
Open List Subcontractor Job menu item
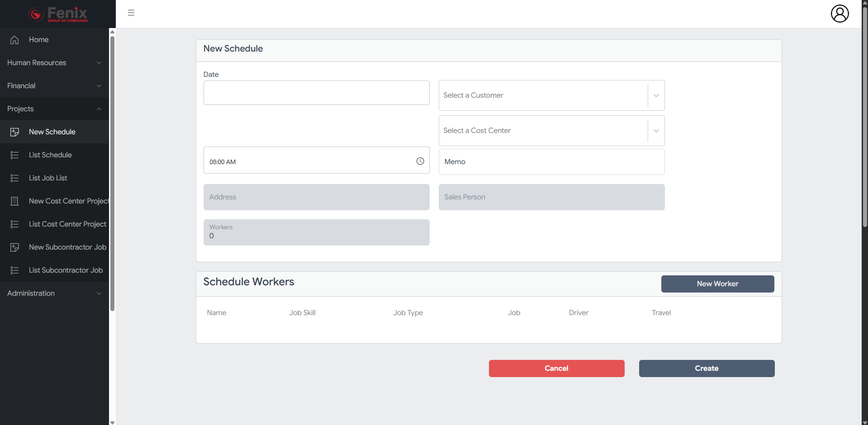tap(54, 270)
